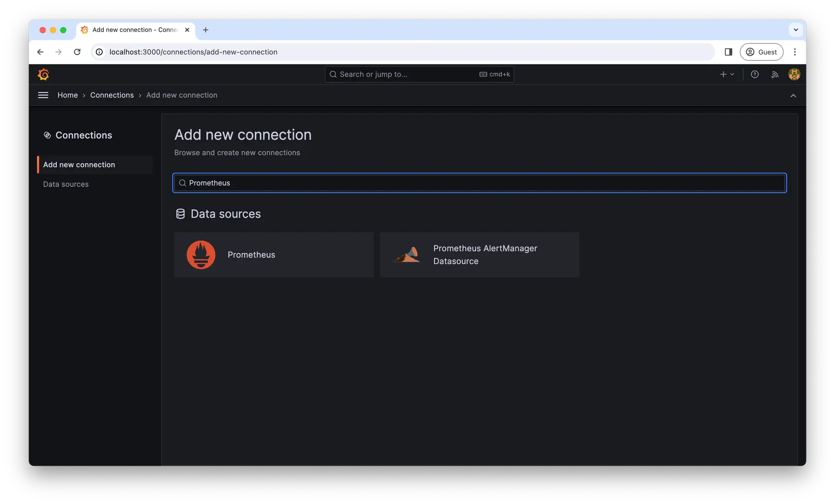
Task: Go to Home breadcrumb
Action: coord(67,95)
